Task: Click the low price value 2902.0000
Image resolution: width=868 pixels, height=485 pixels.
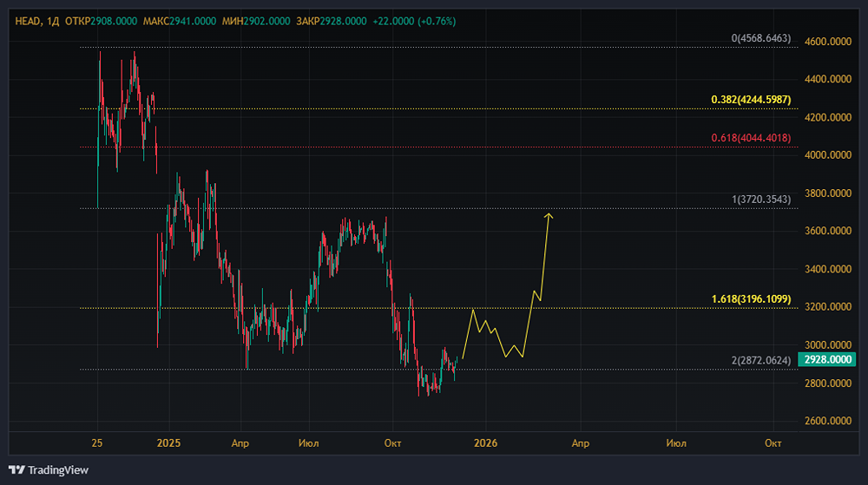Action: (x=266, y=22)
